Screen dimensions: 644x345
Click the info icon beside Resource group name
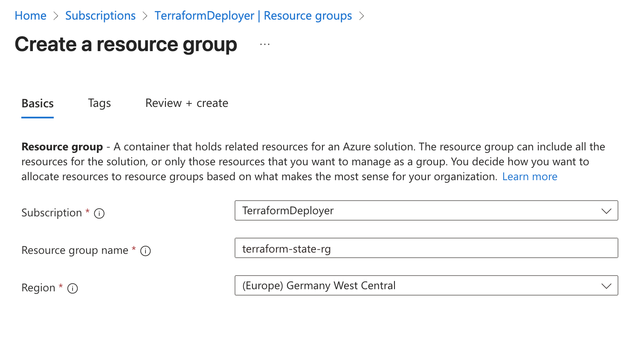point(145,251)
